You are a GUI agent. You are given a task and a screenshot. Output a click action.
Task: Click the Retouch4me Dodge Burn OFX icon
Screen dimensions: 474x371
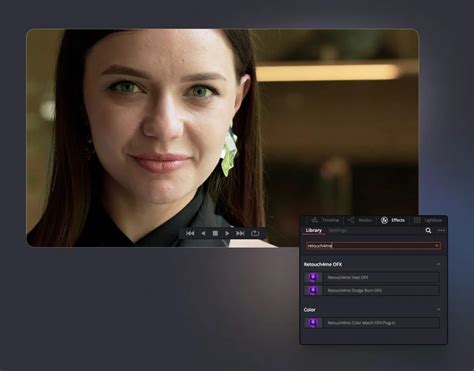coord(313,290)
